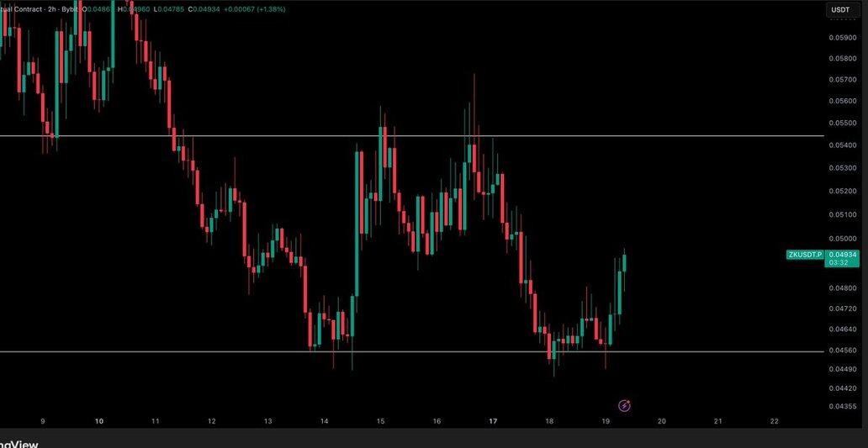The height and width of the screenshot is (448, 868).
Task: Click the latest green candle
Action: point(625,263)
